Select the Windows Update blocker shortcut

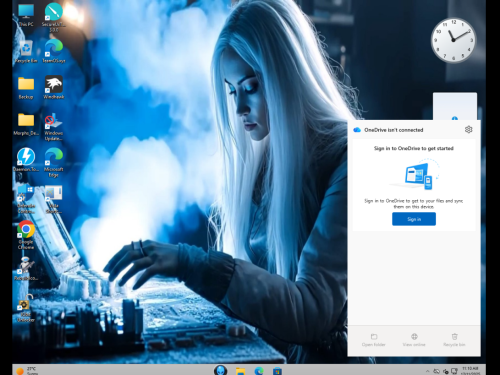click(54, 127)
